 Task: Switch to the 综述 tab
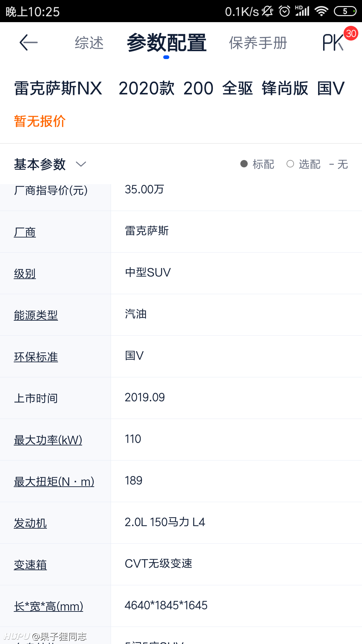[89, 43]
